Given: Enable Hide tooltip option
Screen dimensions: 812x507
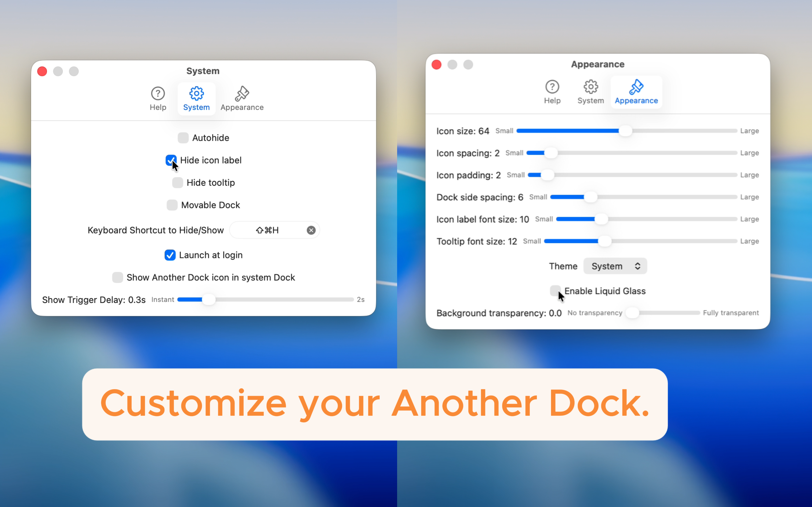Looking at the screenshot, I should (178, 183).
